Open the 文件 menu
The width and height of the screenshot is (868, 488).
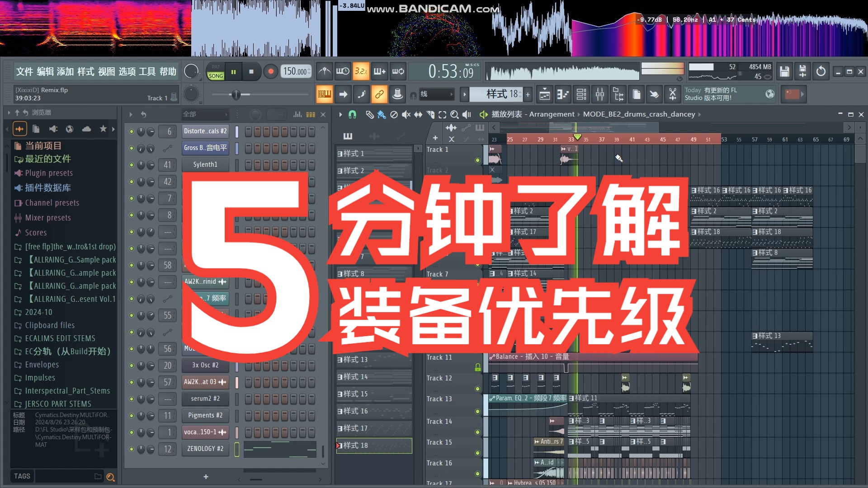24,71
